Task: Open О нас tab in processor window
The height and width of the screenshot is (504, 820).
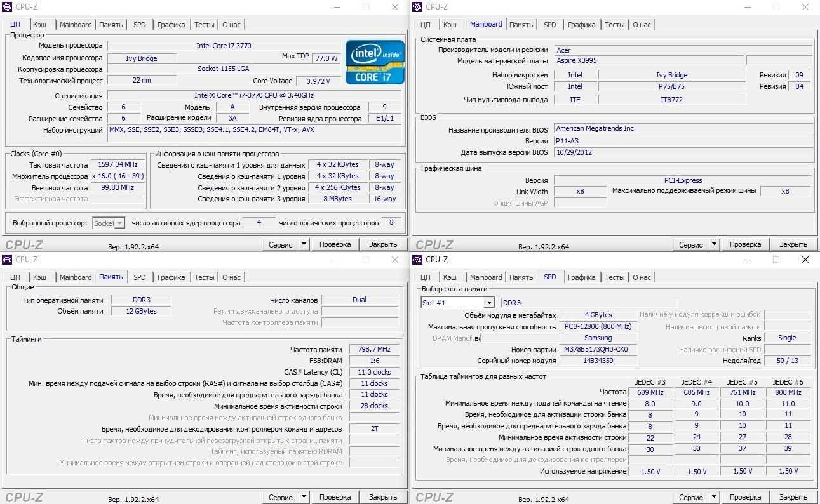Action: [x=231, y=25]
